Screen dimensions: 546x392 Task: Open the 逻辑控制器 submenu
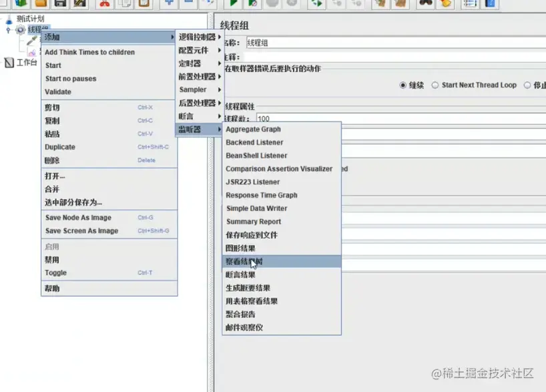coord(200,37)
